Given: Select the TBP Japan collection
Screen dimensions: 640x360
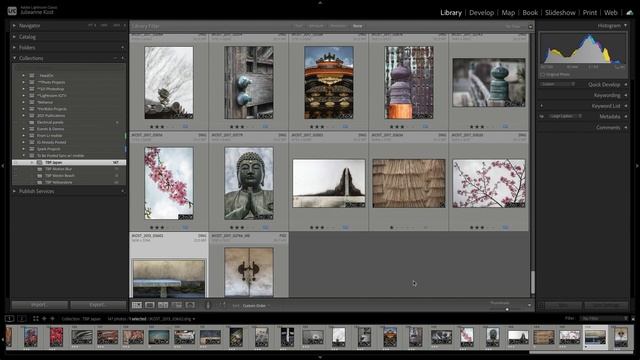Looking at the screenshot, I should click(x=69, y=162).
